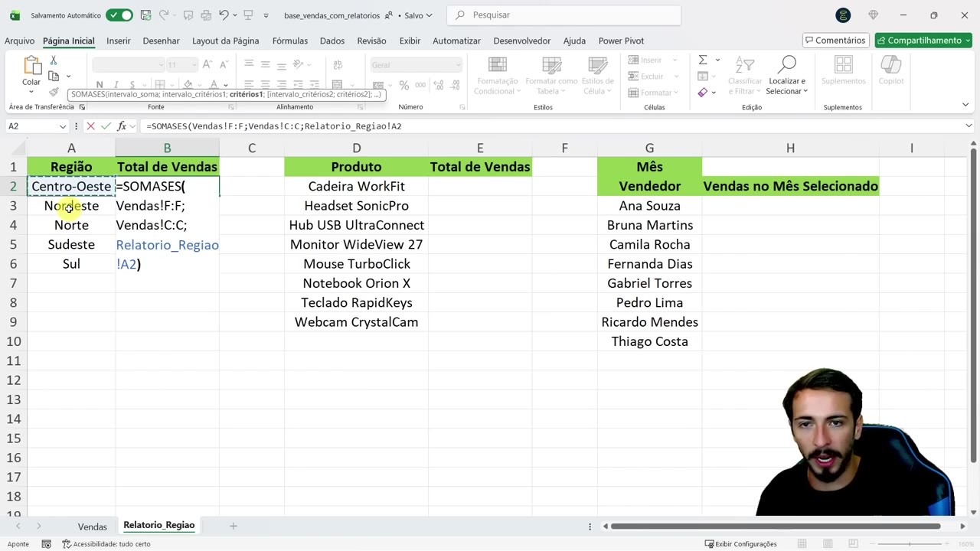Click the formula bar text
980x551 pixels.
coord(274,126)
